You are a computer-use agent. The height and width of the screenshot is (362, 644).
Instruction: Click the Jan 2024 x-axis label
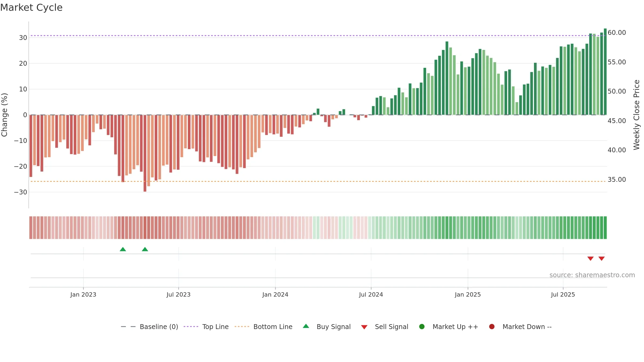[275, 294]
